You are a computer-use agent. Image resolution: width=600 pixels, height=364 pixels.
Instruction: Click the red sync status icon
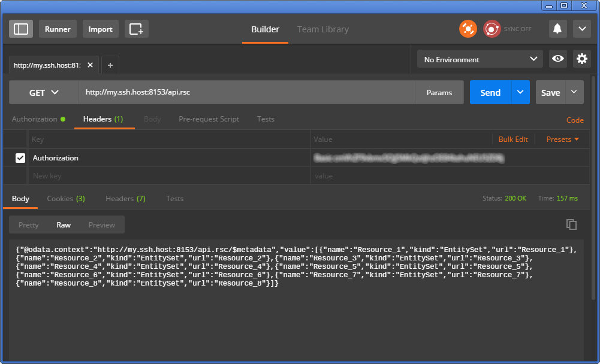pos(492,29)
